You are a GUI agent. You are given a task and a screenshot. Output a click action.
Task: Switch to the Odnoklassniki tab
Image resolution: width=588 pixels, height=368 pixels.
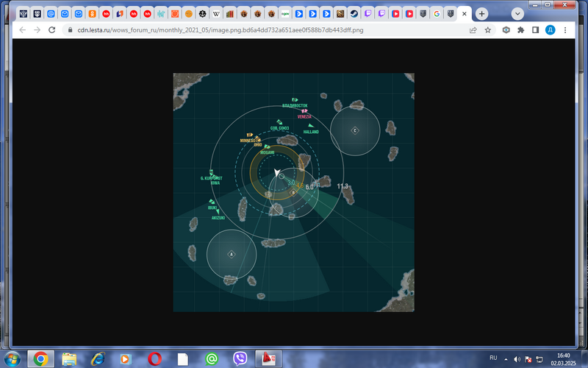click(93, 14)
